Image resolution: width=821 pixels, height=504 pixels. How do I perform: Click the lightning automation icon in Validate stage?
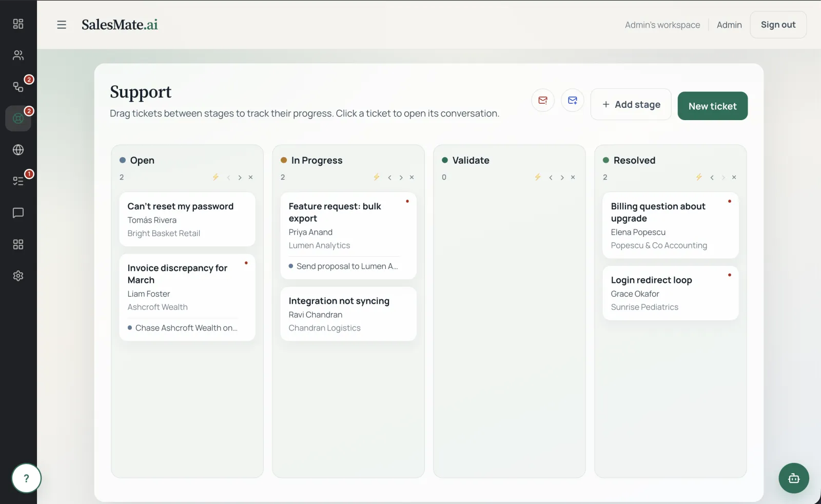tap(538, 177)
